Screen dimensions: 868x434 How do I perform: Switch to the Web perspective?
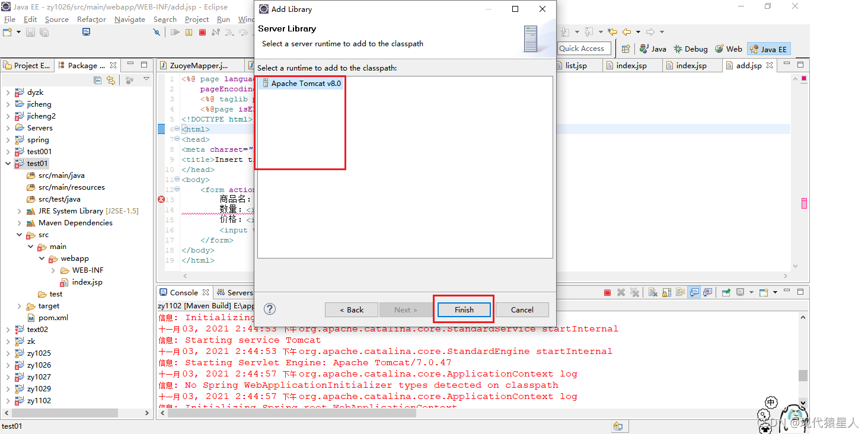tap(729, 49)
